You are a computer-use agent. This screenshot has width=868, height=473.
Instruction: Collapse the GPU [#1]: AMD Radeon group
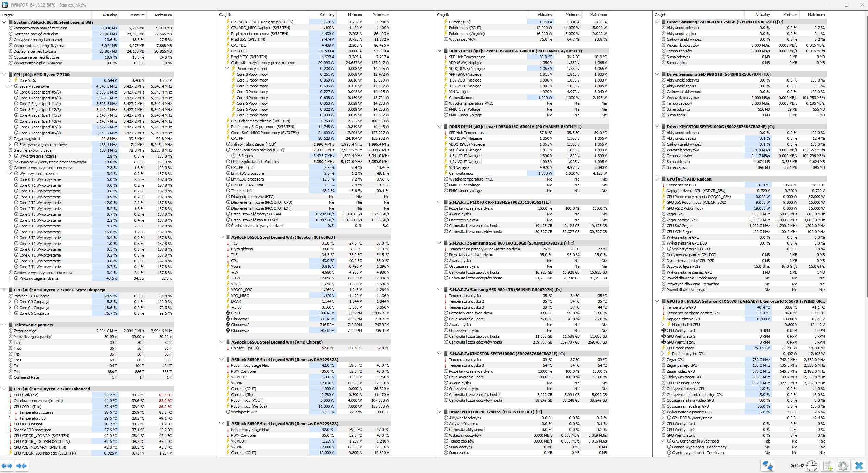pyautogui.click(x=657, y=179)
